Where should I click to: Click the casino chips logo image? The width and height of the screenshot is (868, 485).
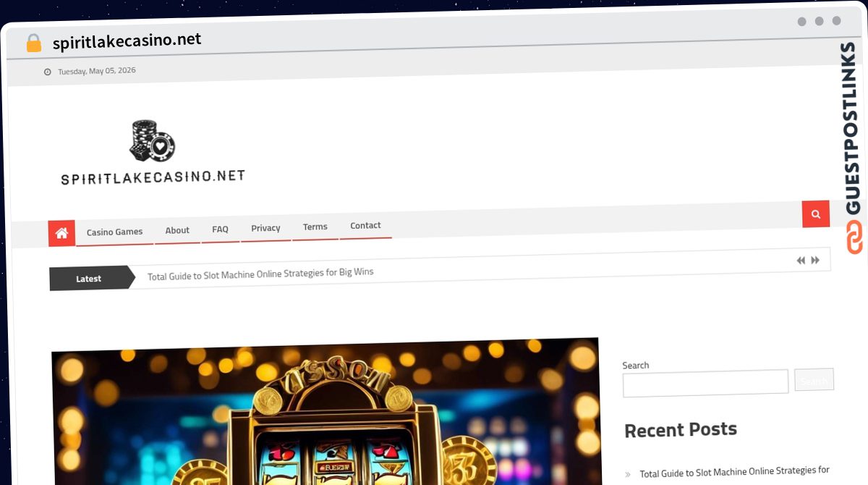(x=152, y=140)
